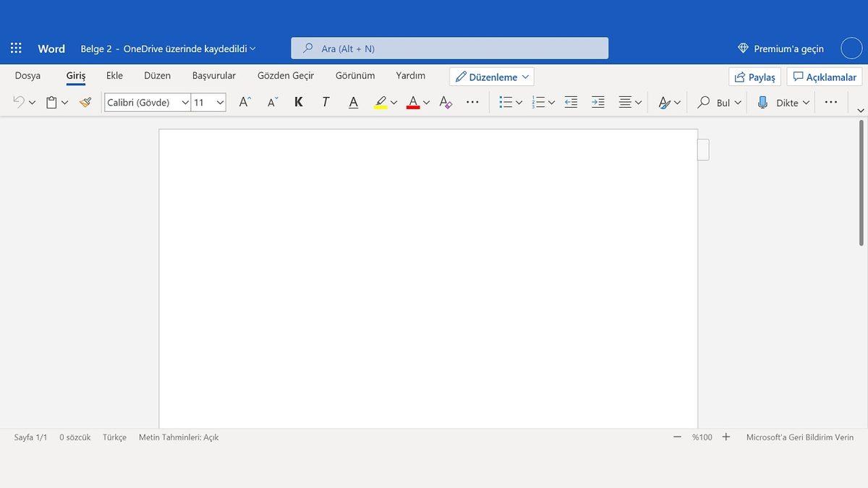Toggle italic formatting with the T button
This screenshot has width=868, height=488.
click(325, 103)
